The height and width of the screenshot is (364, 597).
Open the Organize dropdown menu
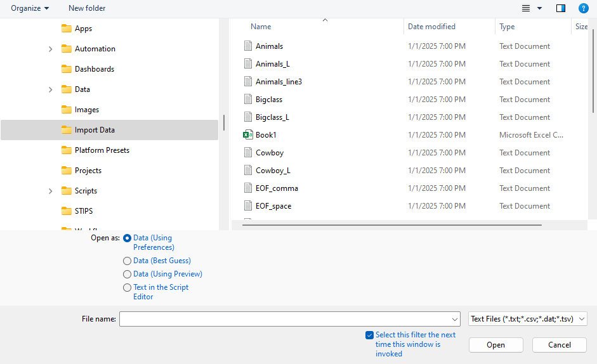click(x=30, y=8)
